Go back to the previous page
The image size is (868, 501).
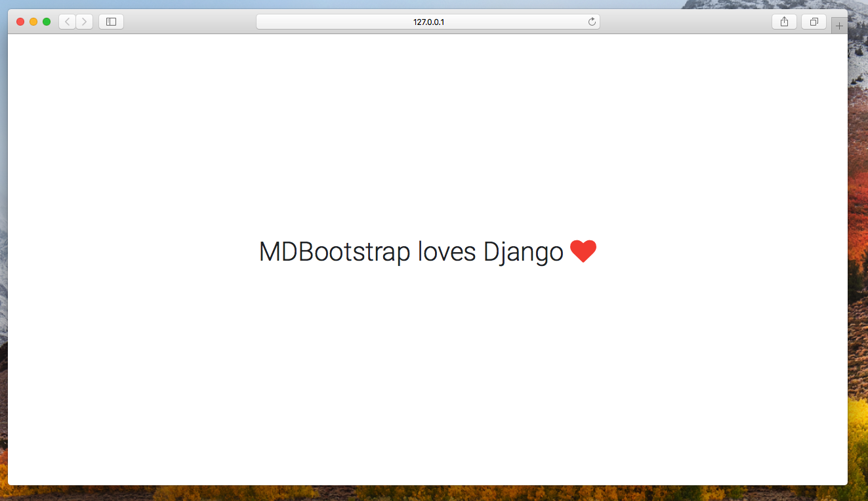[68, 22]
